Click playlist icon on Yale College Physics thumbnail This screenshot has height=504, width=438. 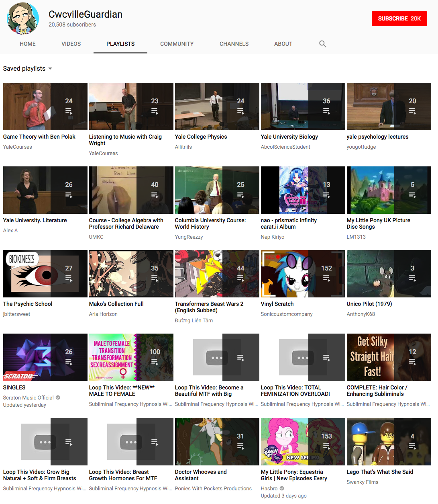pyautogui.click(x=240, y=111)
